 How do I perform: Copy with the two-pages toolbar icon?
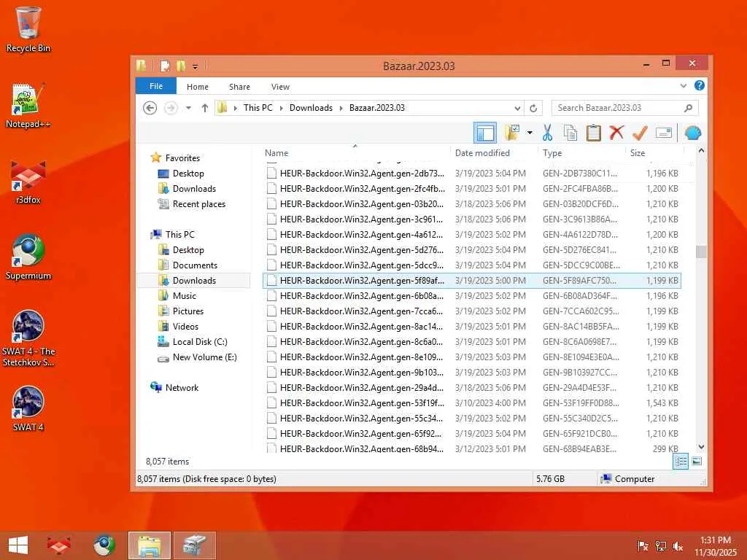(x=570, y=133)
